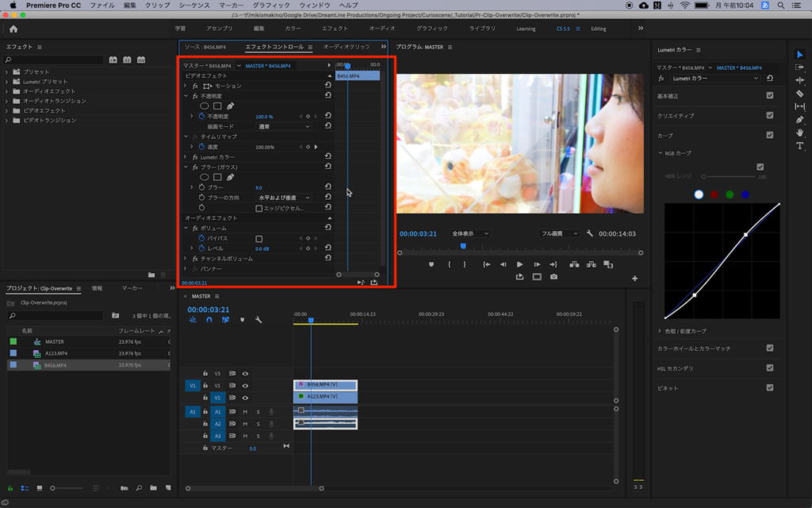Uncheck the クリエイティブ checkbox

click(x=769, y=115)
